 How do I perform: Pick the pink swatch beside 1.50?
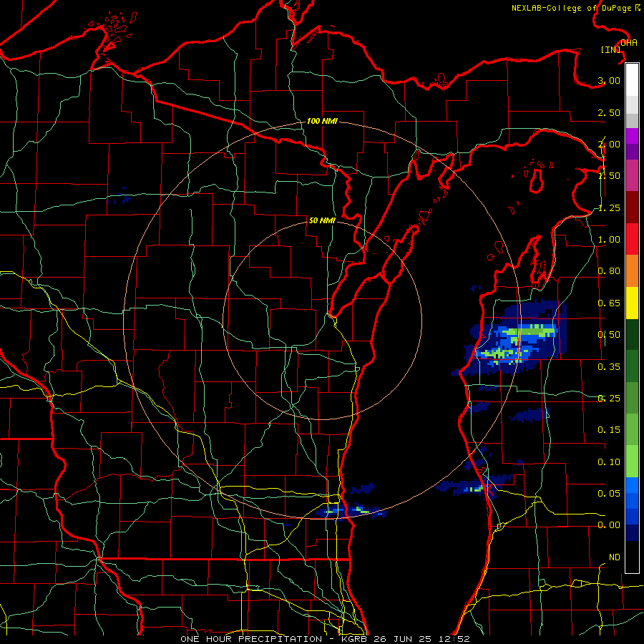632,175
